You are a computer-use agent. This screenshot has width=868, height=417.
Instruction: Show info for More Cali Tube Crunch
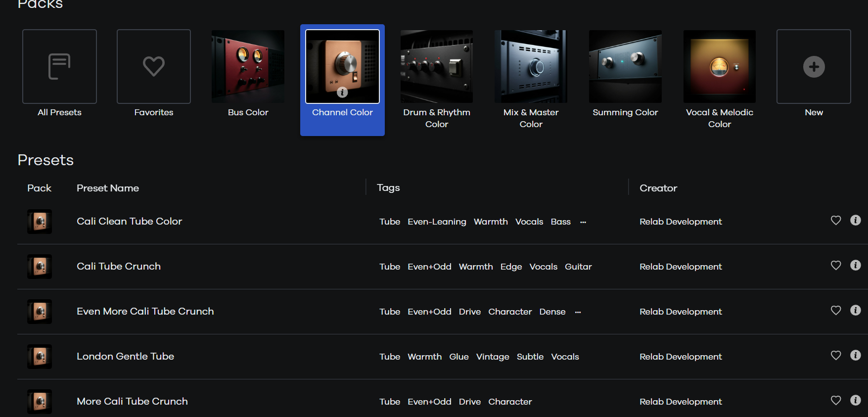pos(856,400)
